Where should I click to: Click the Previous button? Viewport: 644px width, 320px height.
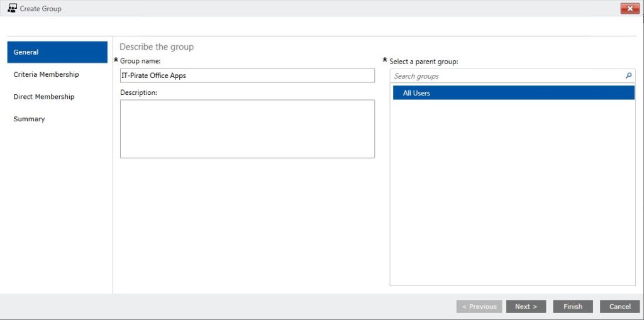[x=479, y=306]
